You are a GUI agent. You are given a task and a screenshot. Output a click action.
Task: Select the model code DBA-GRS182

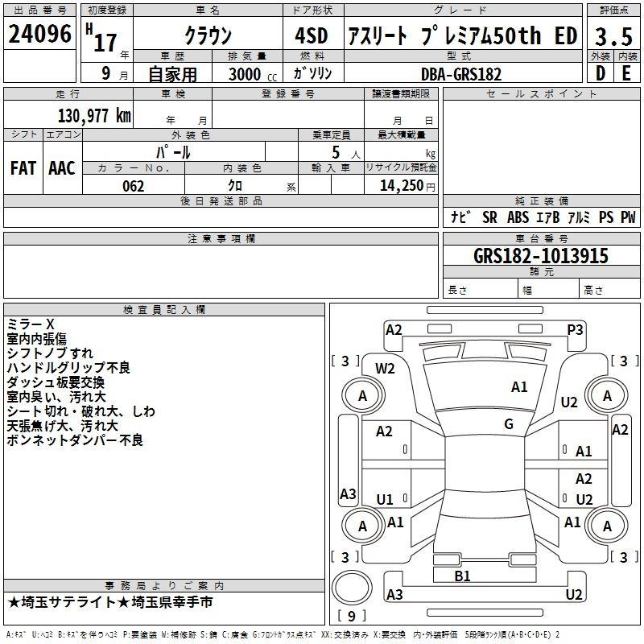click(x=461, y=74)
